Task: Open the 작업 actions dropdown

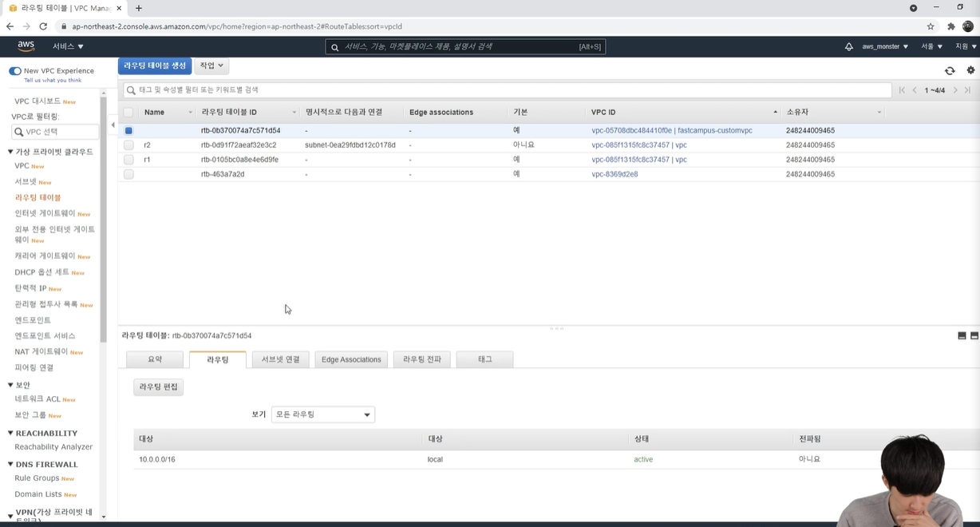Action: pyautogui.click(x=211, y=65)
